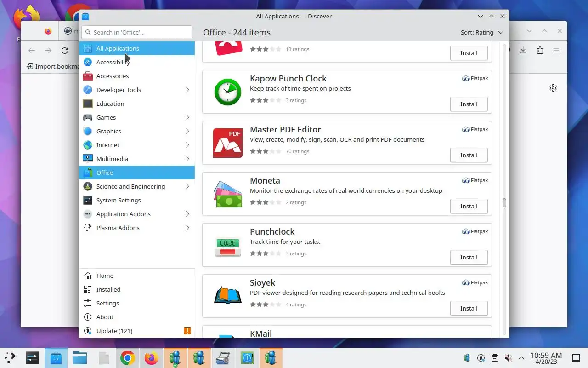Click the app list scrollbar handle

tap(504, 203)
